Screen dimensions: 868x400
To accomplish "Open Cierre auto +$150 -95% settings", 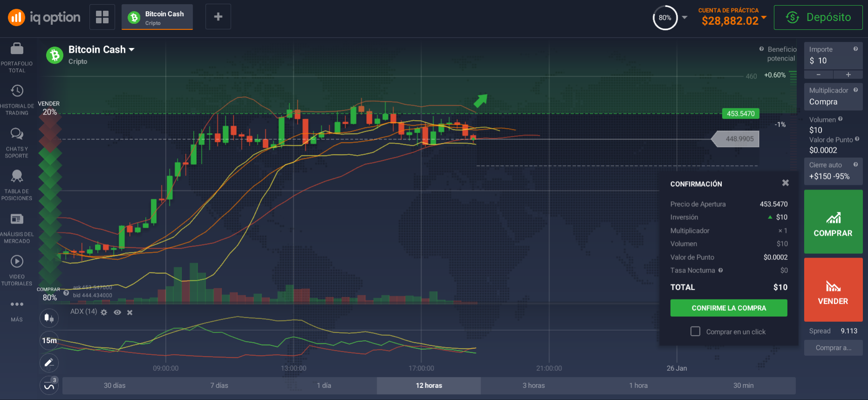I will [x=833, y=171].
